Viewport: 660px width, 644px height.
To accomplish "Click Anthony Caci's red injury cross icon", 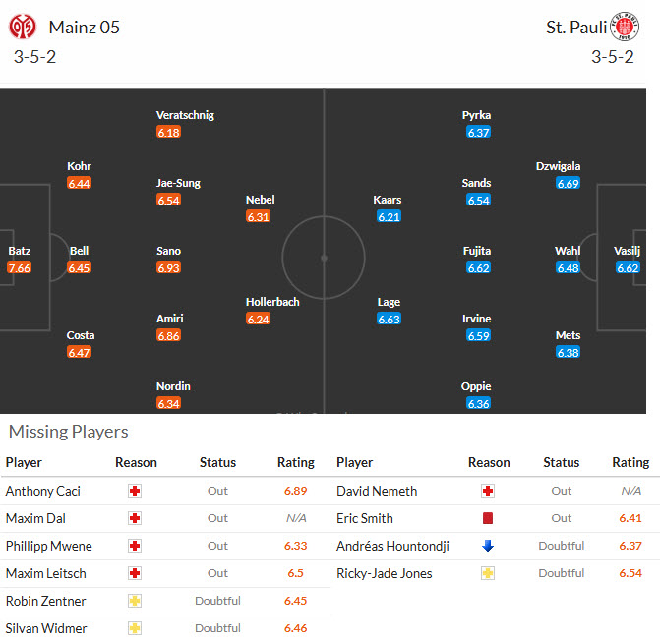I will 135,491.
